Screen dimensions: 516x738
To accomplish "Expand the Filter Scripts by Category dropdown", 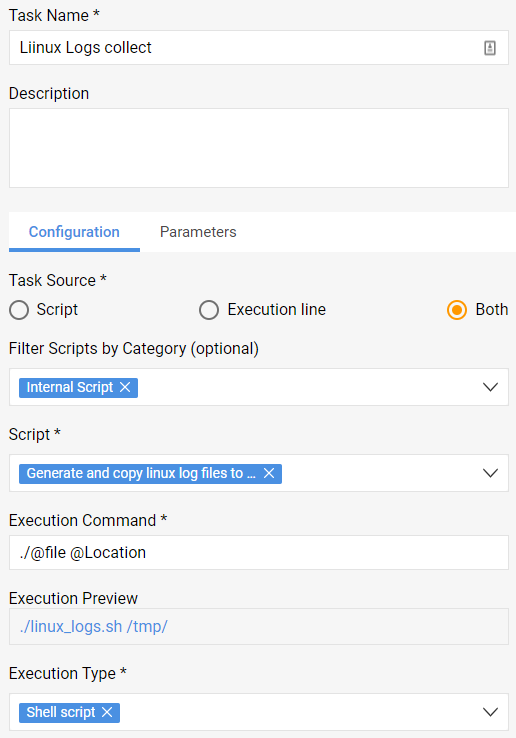I will (x=490, y=387).
